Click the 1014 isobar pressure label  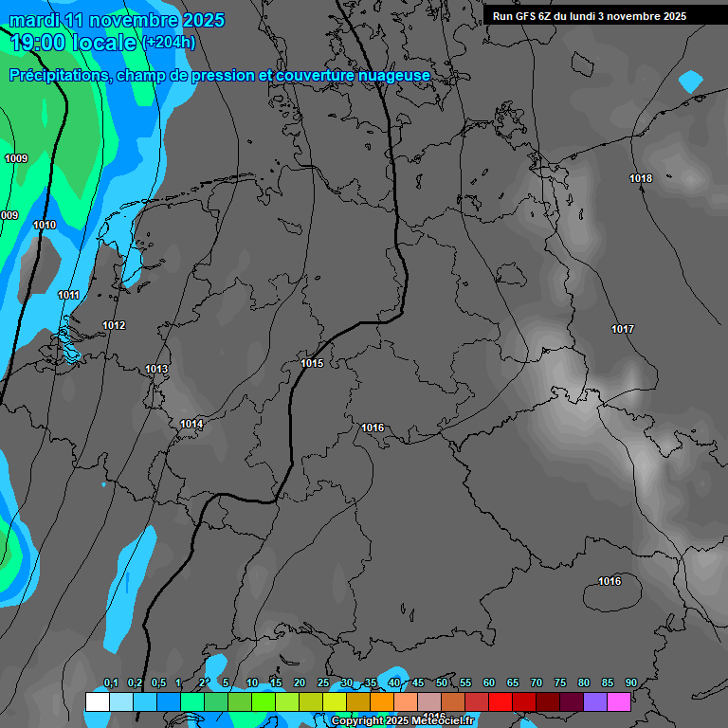[x=191, y=424]
